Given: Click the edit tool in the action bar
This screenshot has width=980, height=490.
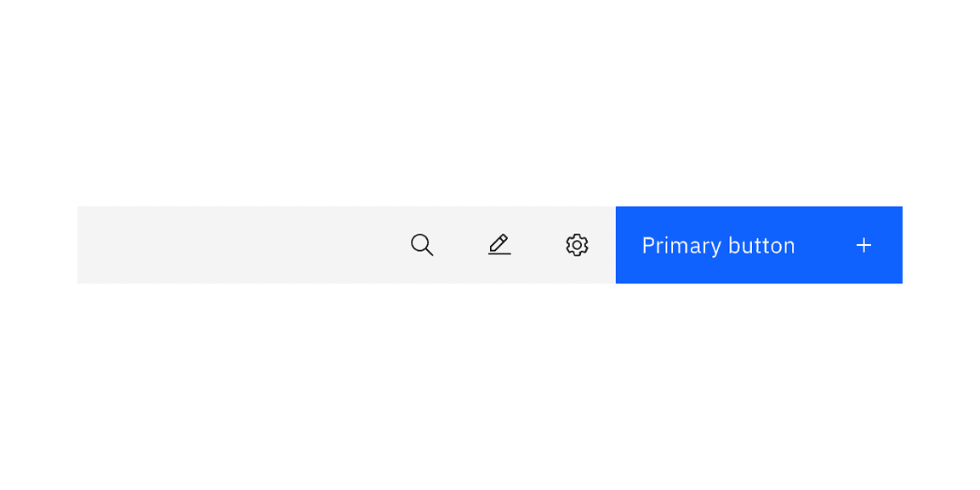Looking at the screenshot, I should [499, 245].
